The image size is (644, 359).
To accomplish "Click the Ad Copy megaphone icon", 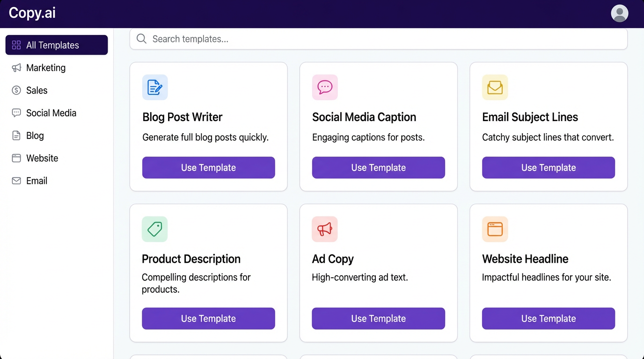I will [x=325, y=229].
